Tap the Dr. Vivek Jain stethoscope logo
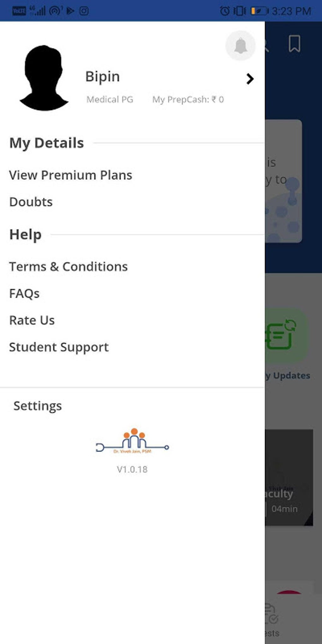This screenshot has height=644, width=322. tap(133, 441)
